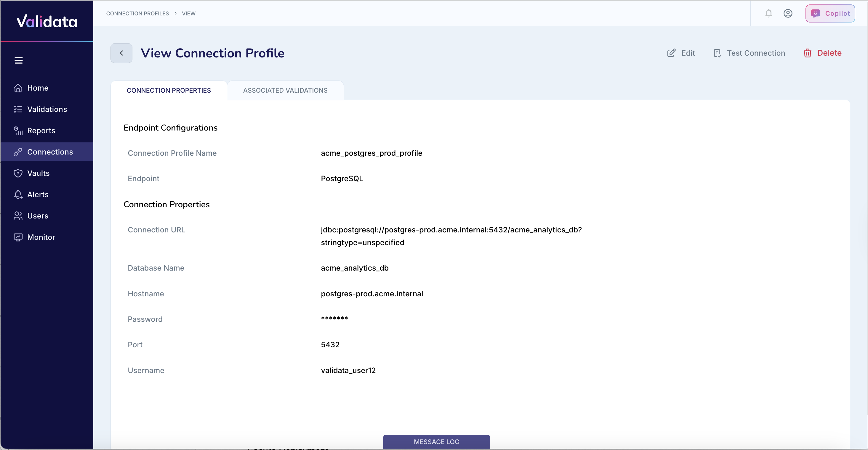Click the Edit pencil icon
The width and height of the screenshot is (868, 450).
click(x=672, y=53)
